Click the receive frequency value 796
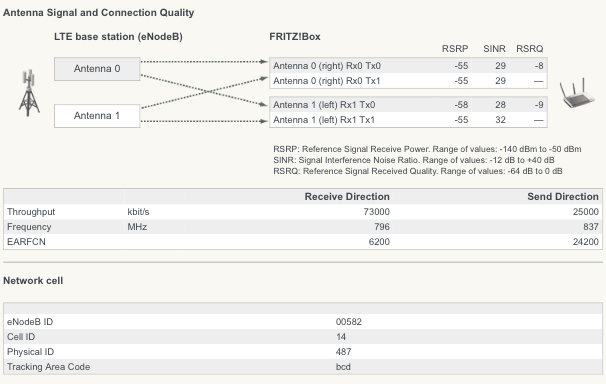 pyautogui.click(x=382, y=227)
